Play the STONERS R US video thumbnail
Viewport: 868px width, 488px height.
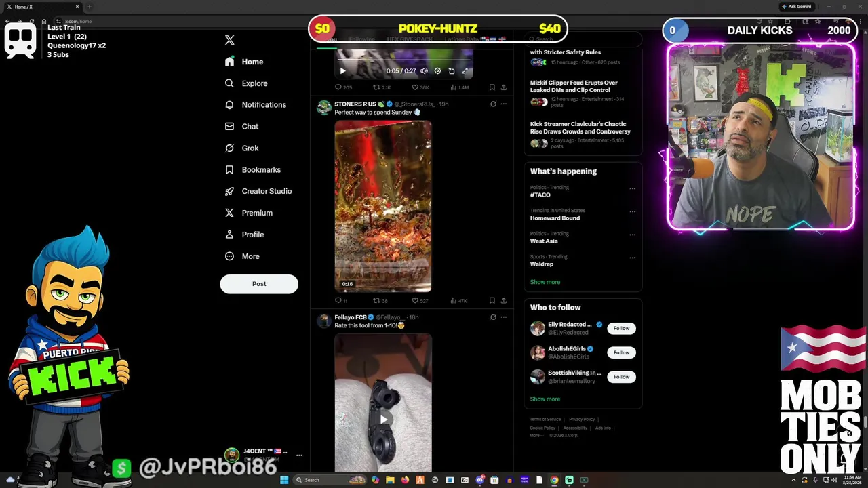pos(383,206)
